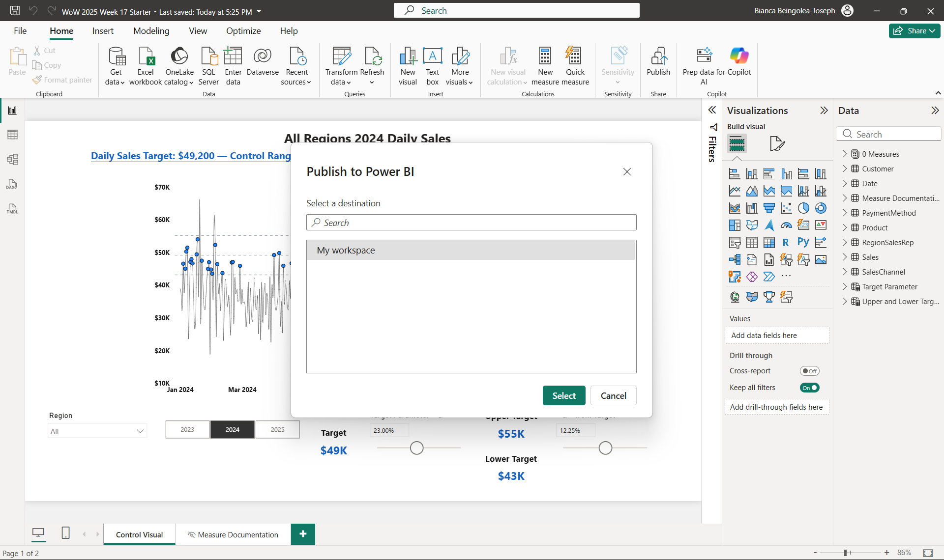Open the File menu

coord(20,31)
